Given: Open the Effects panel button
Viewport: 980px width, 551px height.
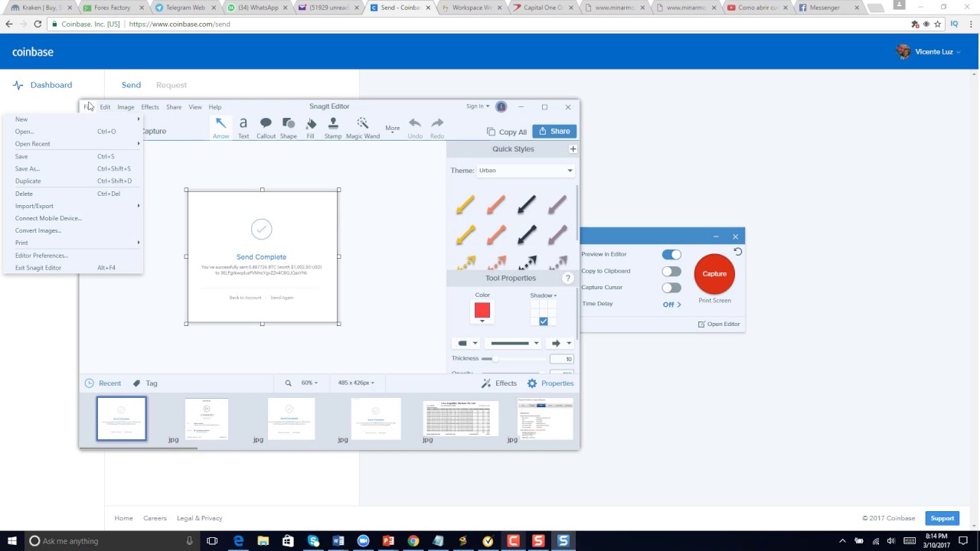Looking at the screenshot, I should [499, 383].
